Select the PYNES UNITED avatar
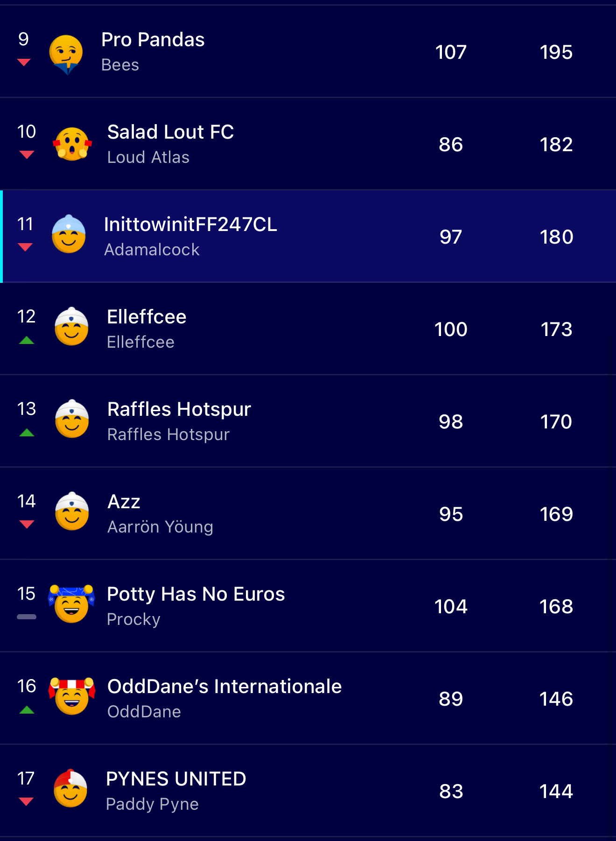Viewport: 616px width, 841px height. pos(70,789)
